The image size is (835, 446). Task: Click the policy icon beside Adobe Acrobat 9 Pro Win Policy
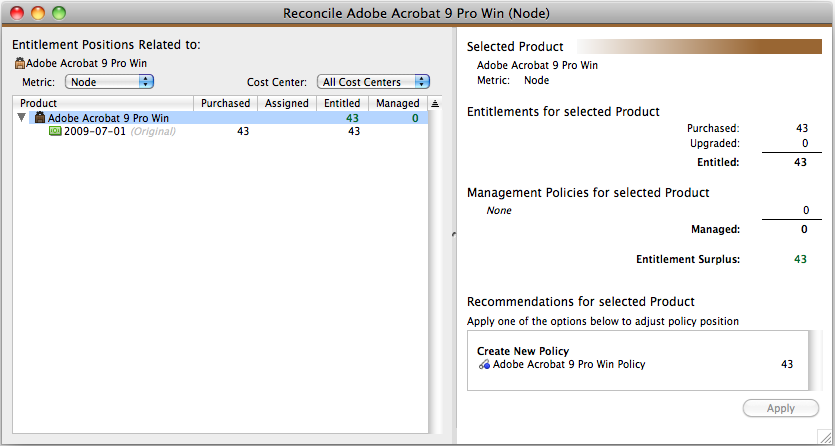pyautogui.click(x=484, y=365)
